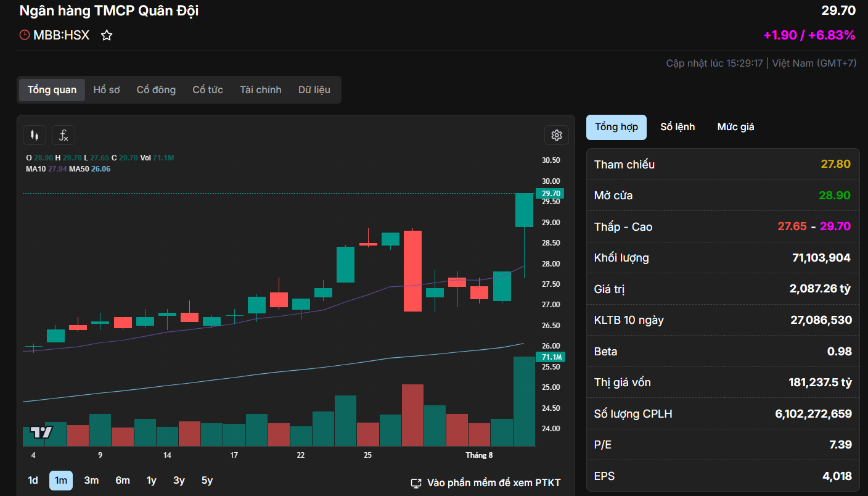Click the Ngân hàng TMCP Quân Đội title
This screenshot has width=868, height=496.
[x=109, y=10]
